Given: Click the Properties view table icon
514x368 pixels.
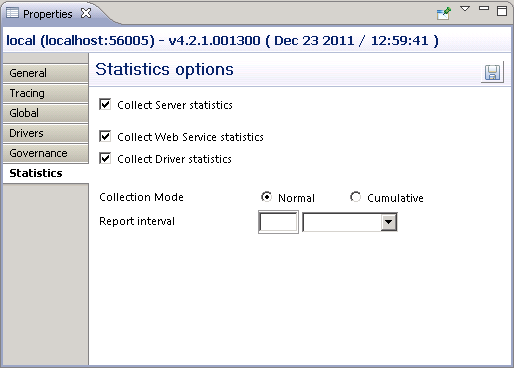Looking at the screenshot, I should 12,13.
